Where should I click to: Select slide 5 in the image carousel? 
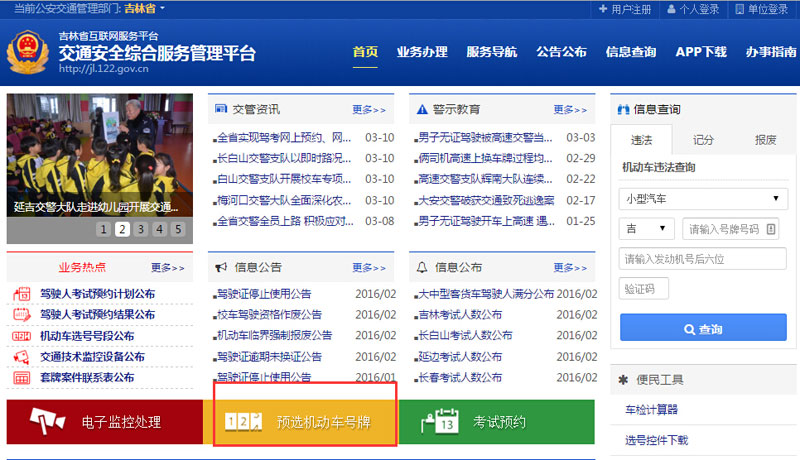pyautogui.click(x=178, y=229)
